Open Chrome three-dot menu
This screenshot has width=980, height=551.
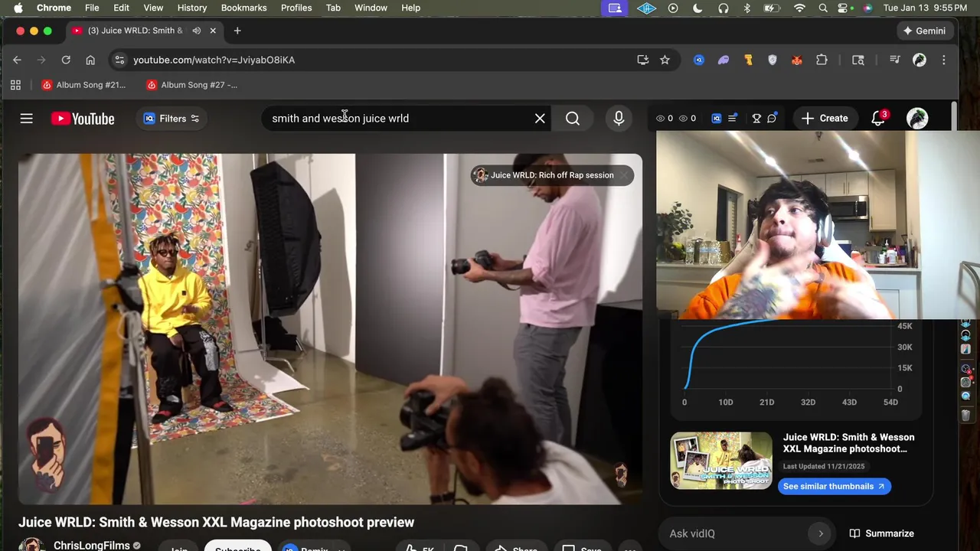pyautogui.click(x=943, y=60)
